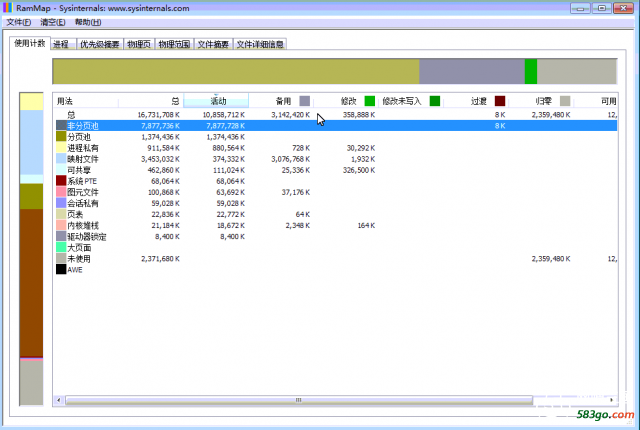Image resolution: width=640 pixels, height=430 pixels.
Task: Click the olive 分页池 color swatch
Action: 61,136
